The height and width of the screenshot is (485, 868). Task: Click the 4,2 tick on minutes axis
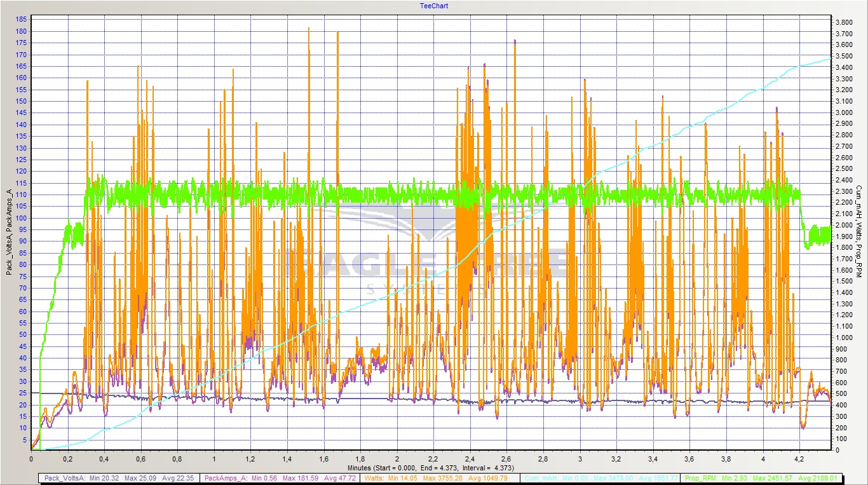tap(799, 458)
